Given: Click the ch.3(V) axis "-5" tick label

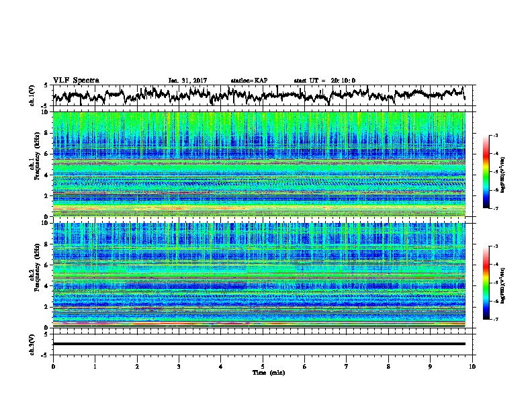Looking at the screenshot, I should [45, 355].
